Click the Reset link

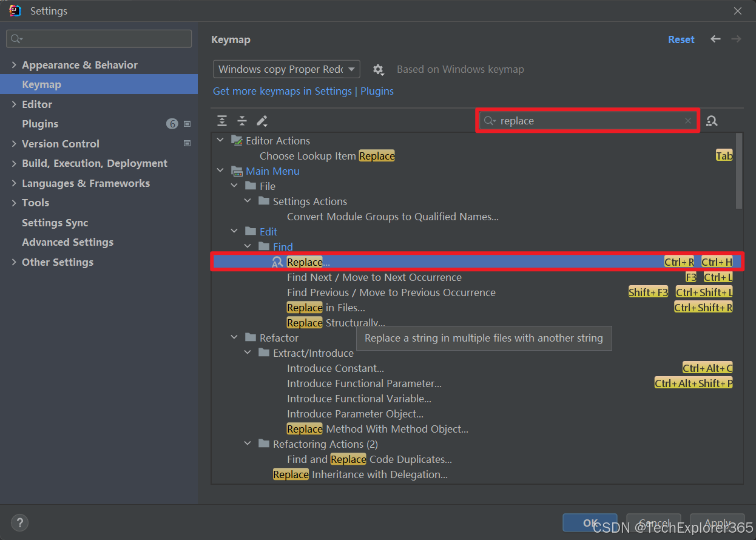coord(681,39)
